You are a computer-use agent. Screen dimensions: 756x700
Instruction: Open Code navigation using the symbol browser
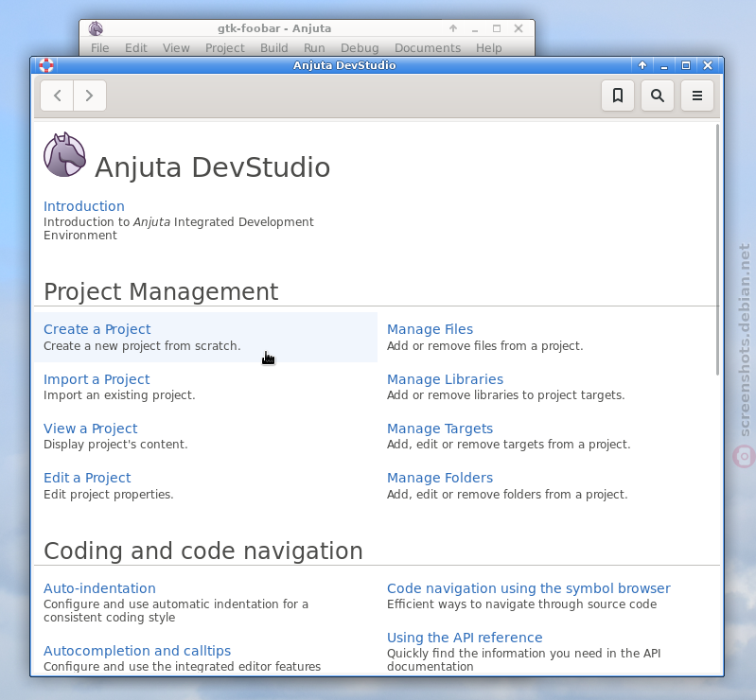[528, 588]
